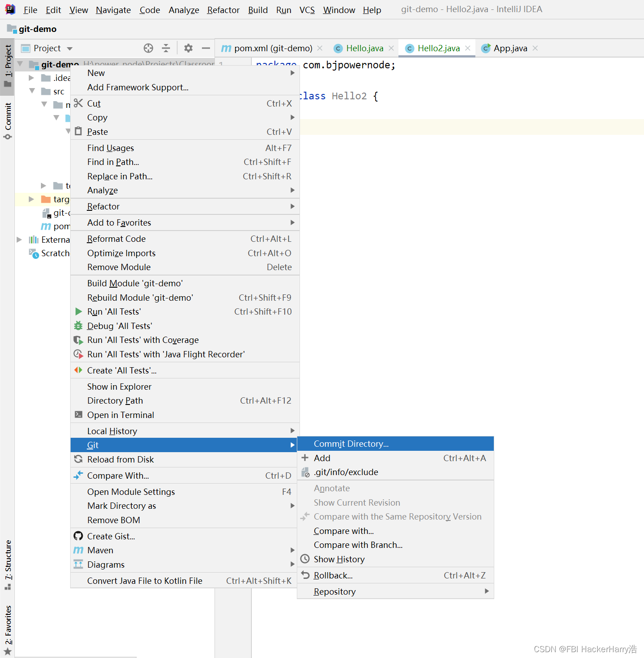
Task: Expand the New submenu
Action: click(x=185, y=73)
